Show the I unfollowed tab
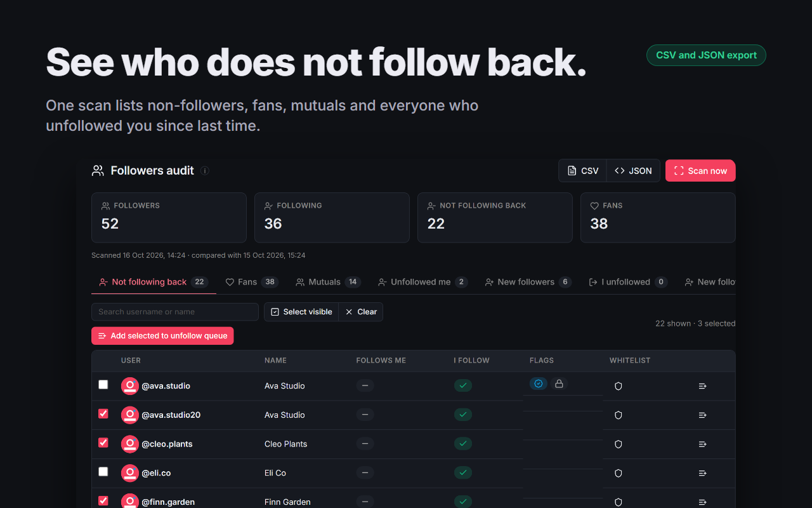Screen dimensions: 812x508 628,282
